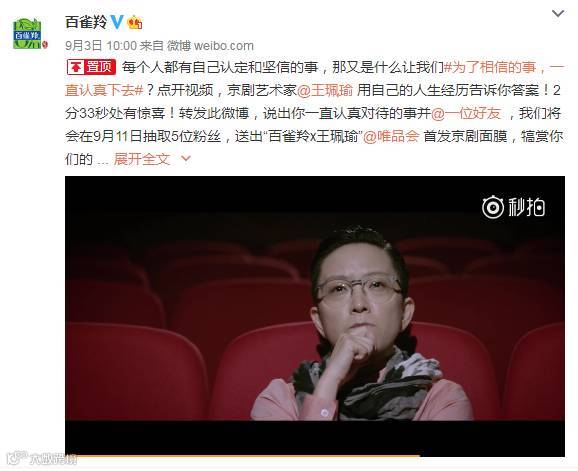Click the post body text paragraph
The height and width of the screenshot is (471, 578).
pos(314,113)
